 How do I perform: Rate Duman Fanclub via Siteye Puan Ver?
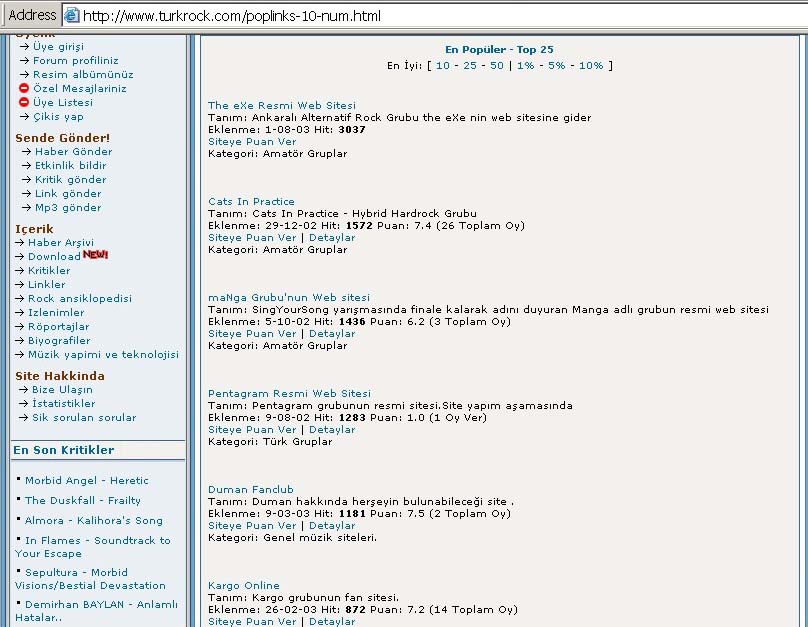pyautogui.click(x=252, y=526)
